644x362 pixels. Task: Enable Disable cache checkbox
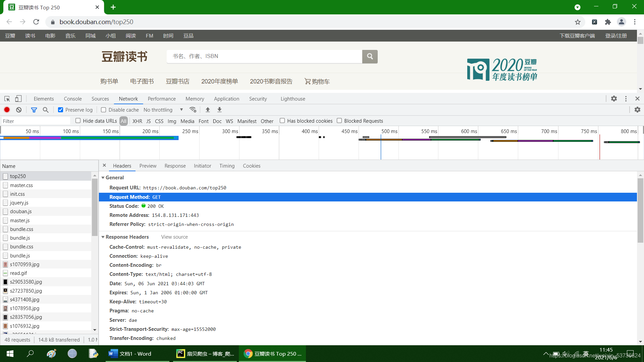[104, 110]
